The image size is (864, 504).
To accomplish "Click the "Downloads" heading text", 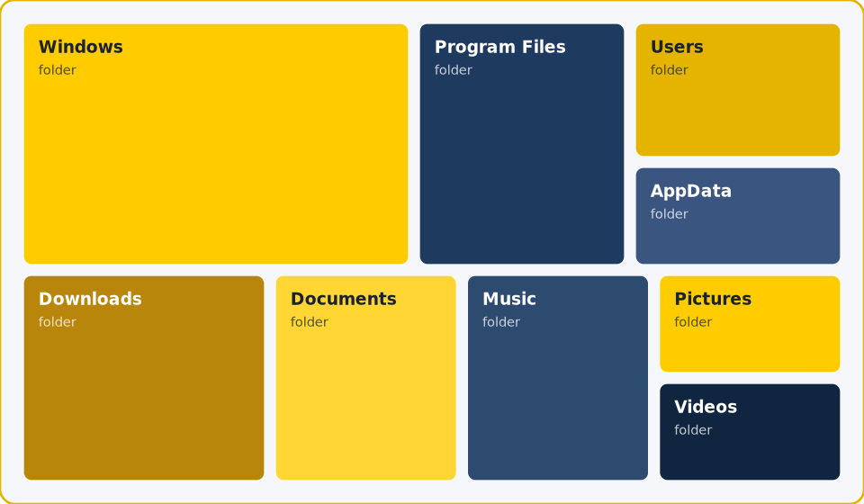I will click(x=90, y=299).
